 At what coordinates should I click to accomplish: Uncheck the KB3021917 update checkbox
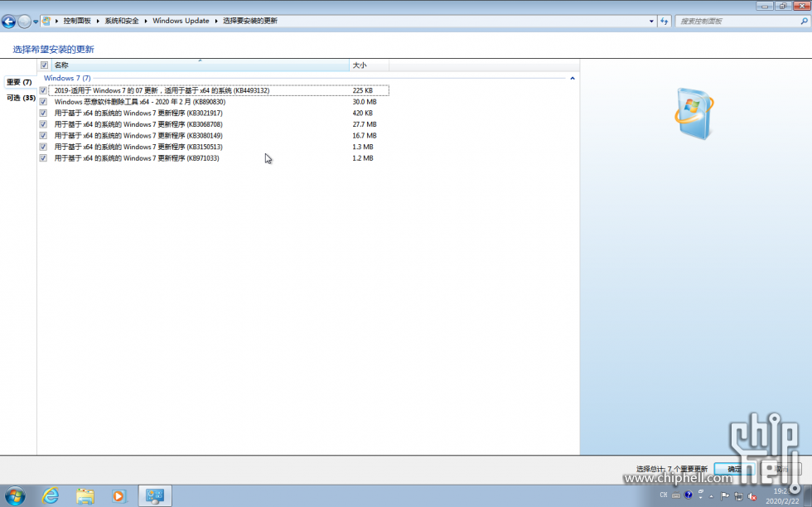pos(43,113)
